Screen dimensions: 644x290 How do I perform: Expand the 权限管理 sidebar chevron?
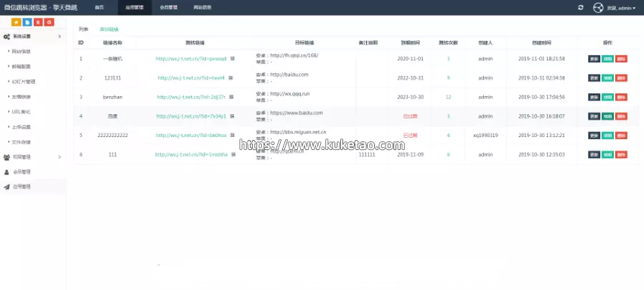click(59, 157)
